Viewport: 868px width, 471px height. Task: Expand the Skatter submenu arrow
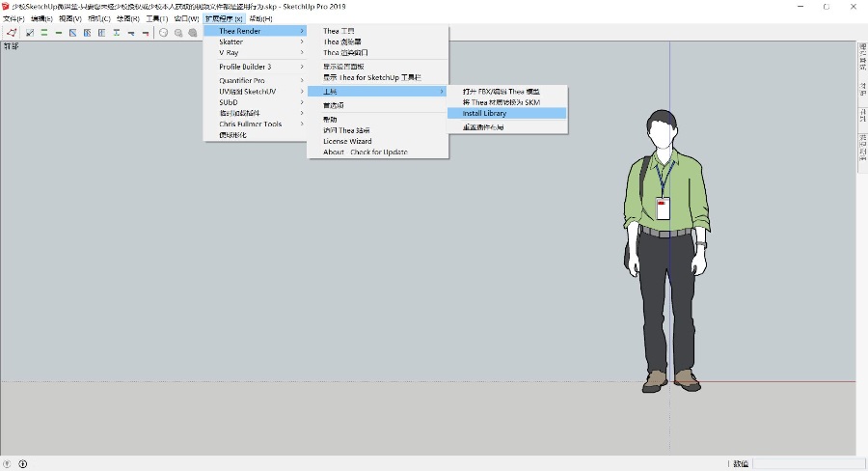click(x=302, y=42)
